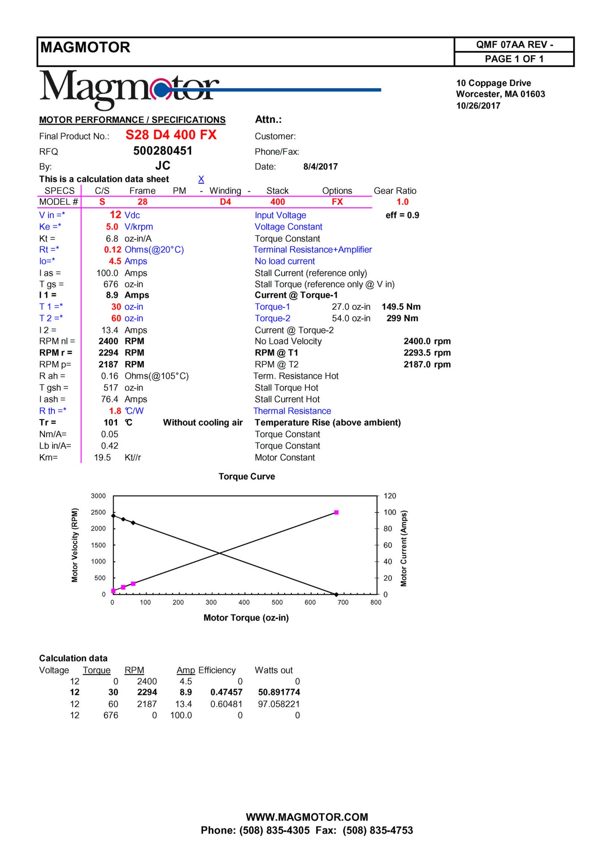The image size is (614, 868).
Task: Click the eff = 0.9 label
Action: [402, 215]
